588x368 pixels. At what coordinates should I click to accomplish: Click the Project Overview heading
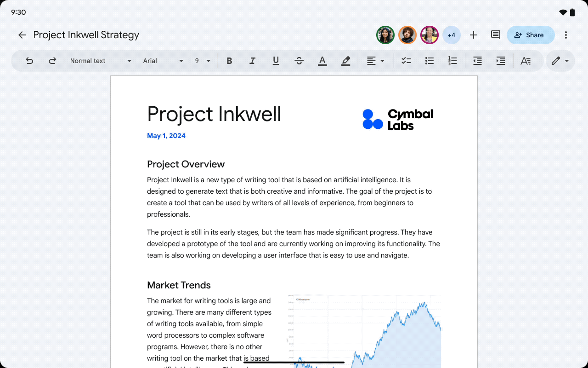[186, 164]
